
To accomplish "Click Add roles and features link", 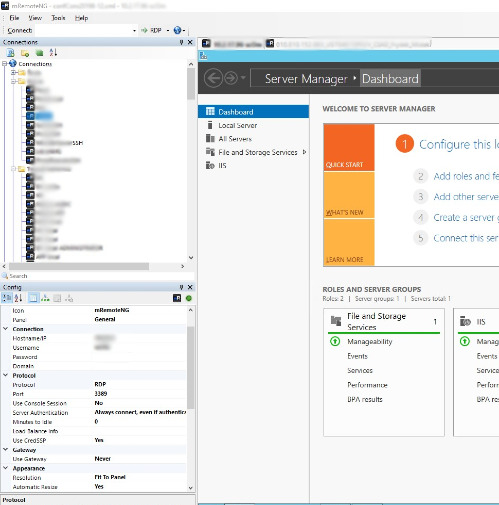I will (x=466, y=176).
